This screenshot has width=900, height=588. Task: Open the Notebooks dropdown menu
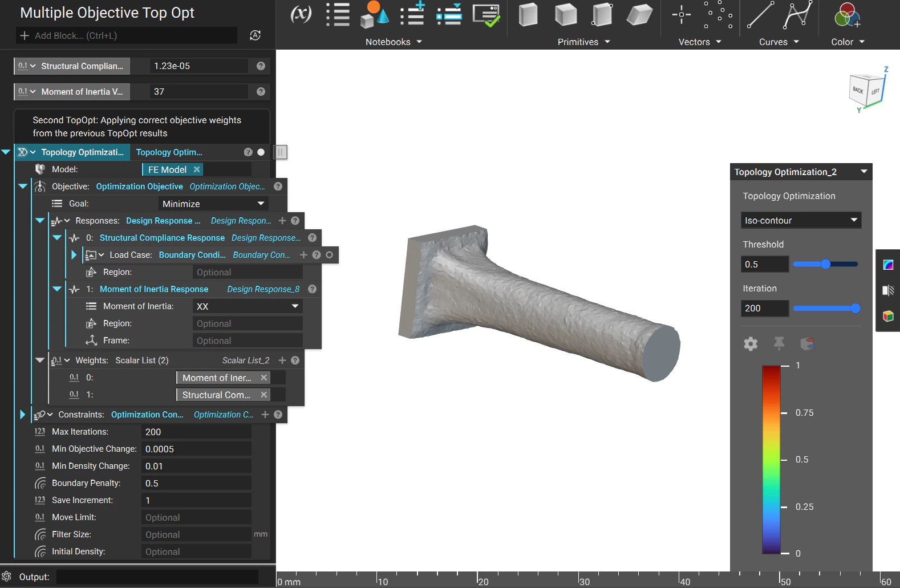click(394, 42)
